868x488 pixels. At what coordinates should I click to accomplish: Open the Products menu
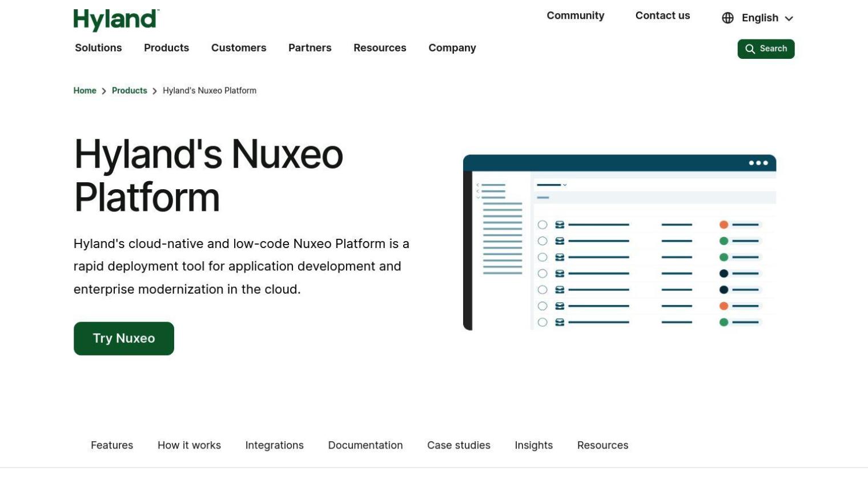click(166, 48)
